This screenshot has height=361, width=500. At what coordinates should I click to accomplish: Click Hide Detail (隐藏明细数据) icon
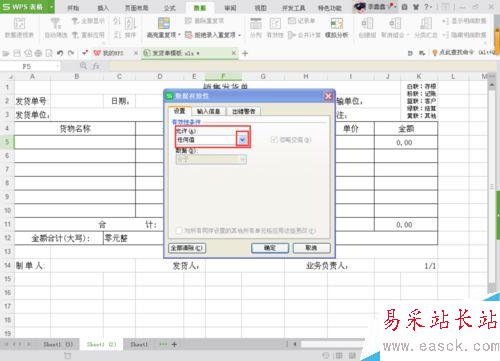pos(446,35)
